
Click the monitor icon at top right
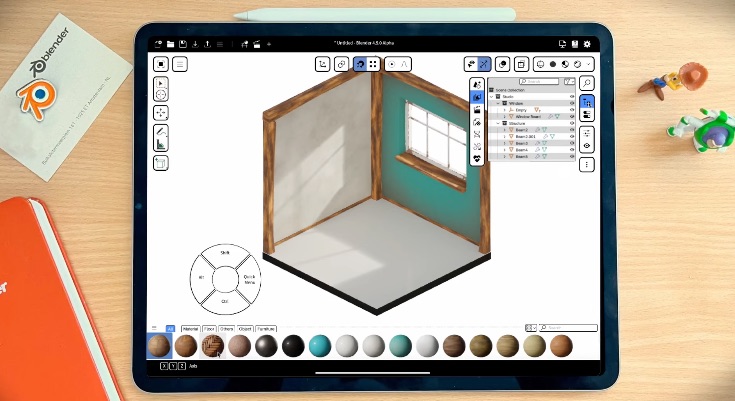tap(562, 44)
